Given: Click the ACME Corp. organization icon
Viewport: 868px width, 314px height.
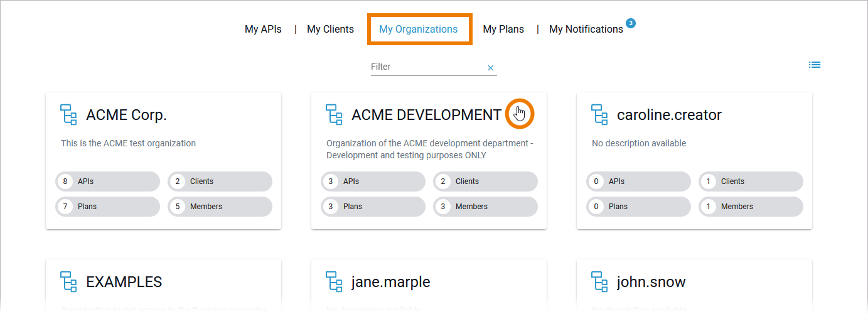Looking at the screenshot, I should [68, 115].
